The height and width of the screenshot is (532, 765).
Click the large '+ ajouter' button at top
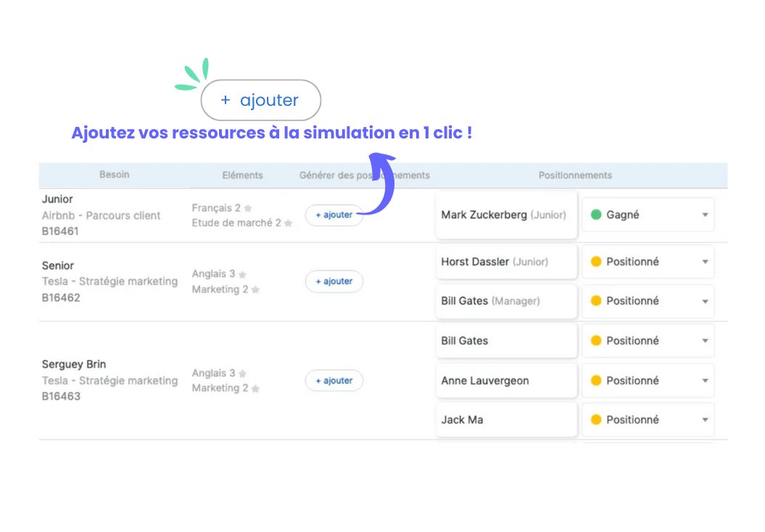pyautogui.click(x=260, y=100)
